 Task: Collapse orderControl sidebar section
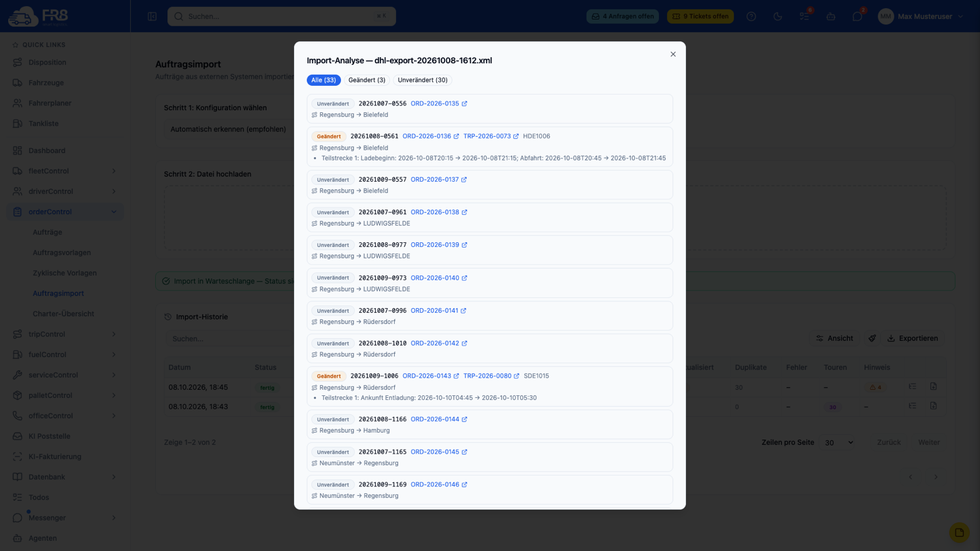pyautogui.click(x=65, y=212)
